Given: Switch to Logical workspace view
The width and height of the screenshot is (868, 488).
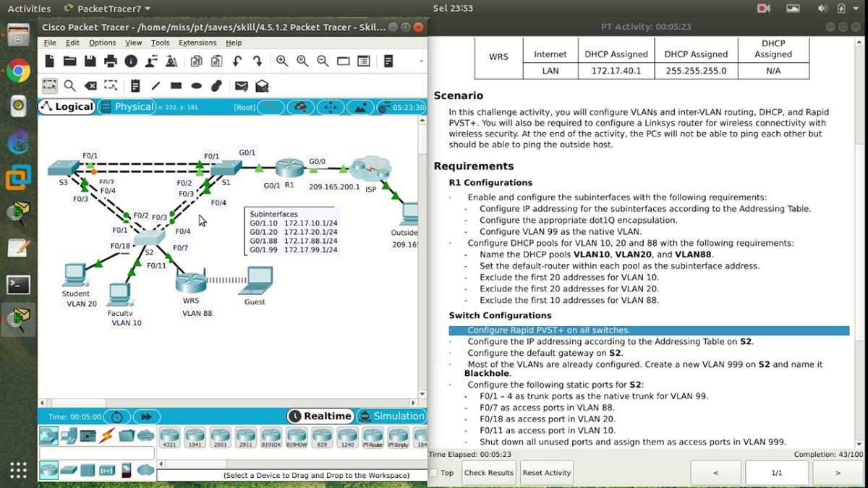Looking at the screenshot, I should point(67,107).
